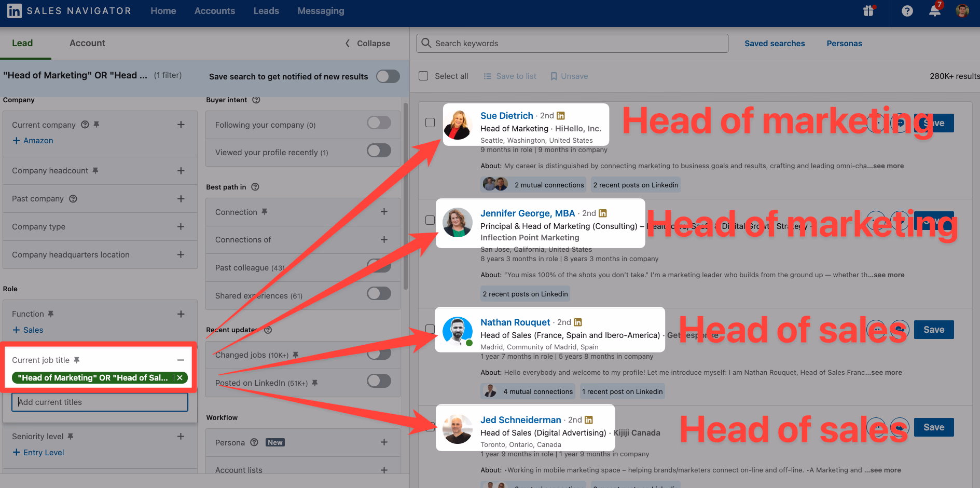This screenshot has width=980, height=488.
Task: Click LinkedIn badge next to Nathan Rouquet
Action: coord(578,322)
